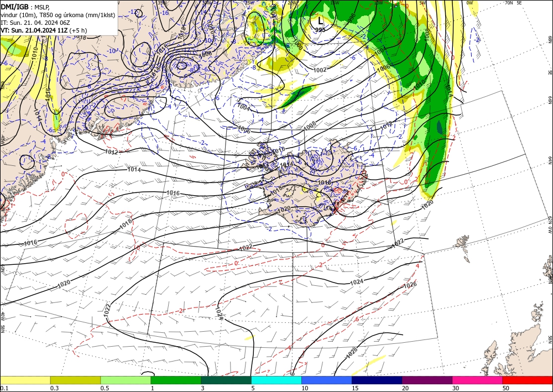The width and height of the screenshot is (553, 392).
Task: Click the yellow 0.1–0.3 mm legend swatch
Action: 25,380
